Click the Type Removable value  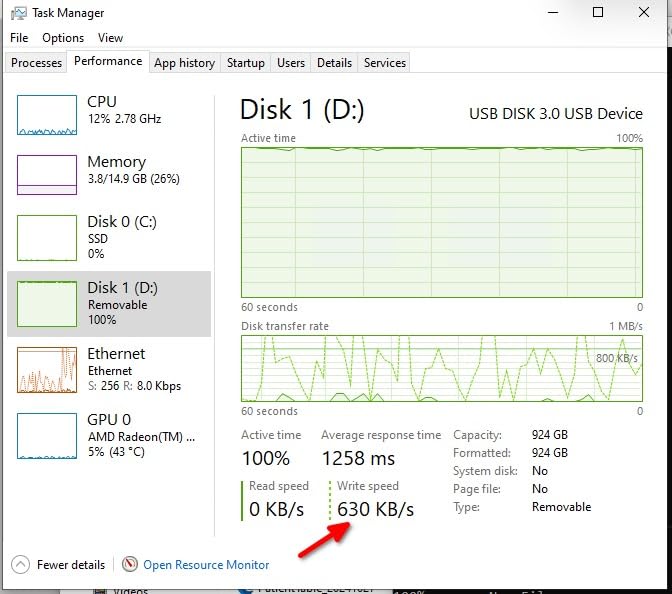coord(561,507)
